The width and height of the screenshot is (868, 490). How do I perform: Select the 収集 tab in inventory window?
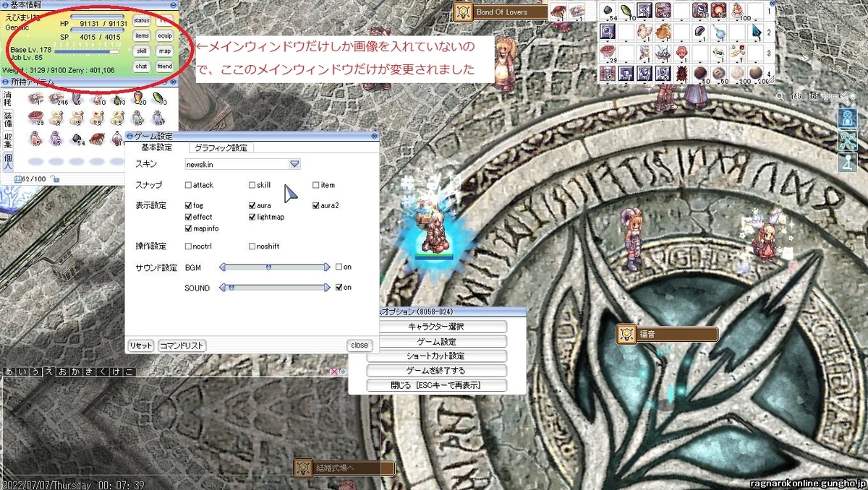pyautogui.click(x=7, y=140)
